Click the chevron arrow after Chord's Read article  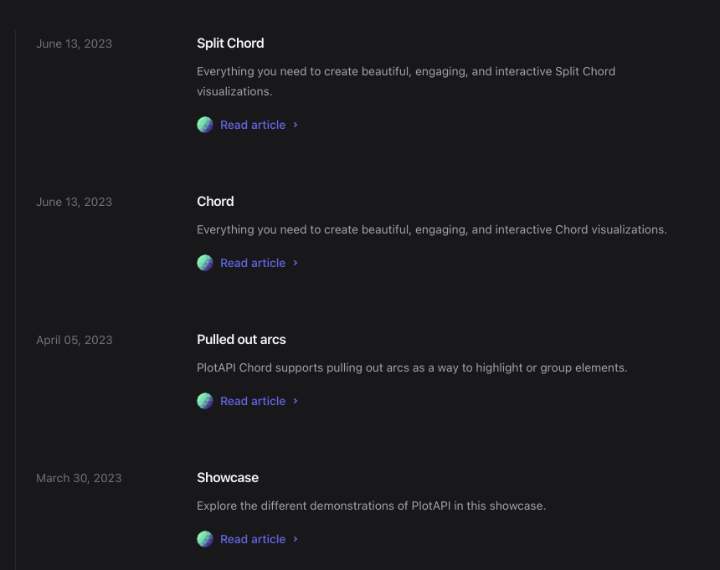pyautogui.click(x=296, y=263)
